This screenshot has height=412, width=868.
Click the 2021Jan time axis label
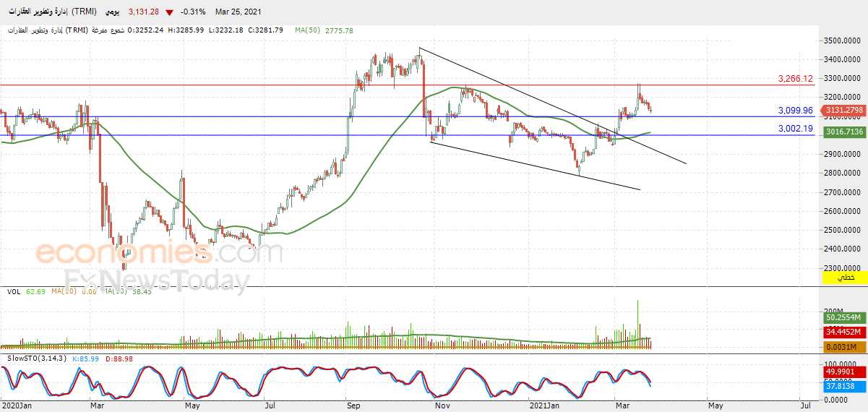[543, 405]
